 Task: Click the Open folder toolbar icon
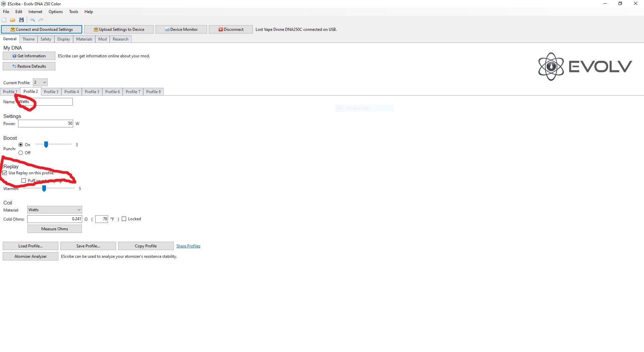coord(13,20)
